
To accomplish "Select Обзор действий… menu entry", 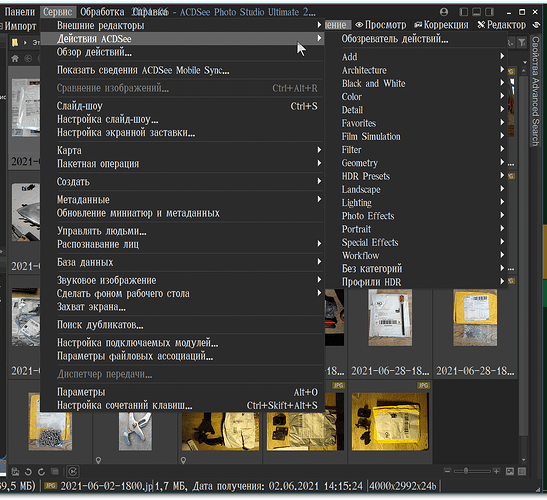I will 182,52.
